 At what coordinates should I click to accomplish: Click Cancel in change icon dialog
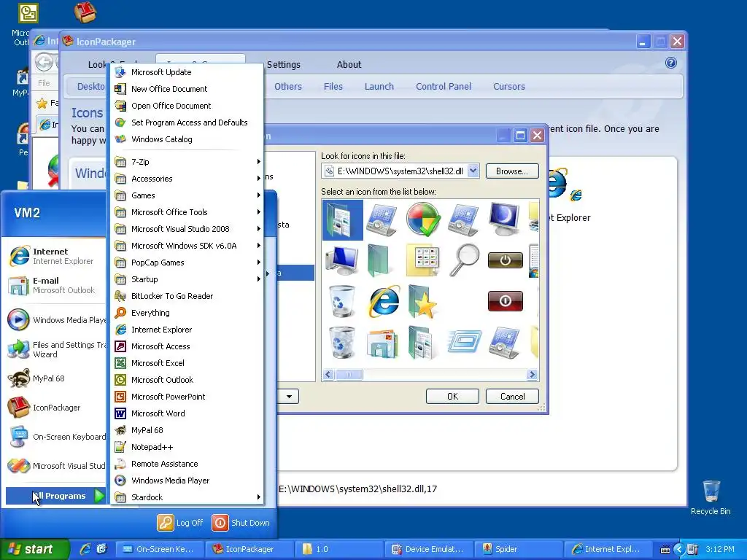[512, 396]
